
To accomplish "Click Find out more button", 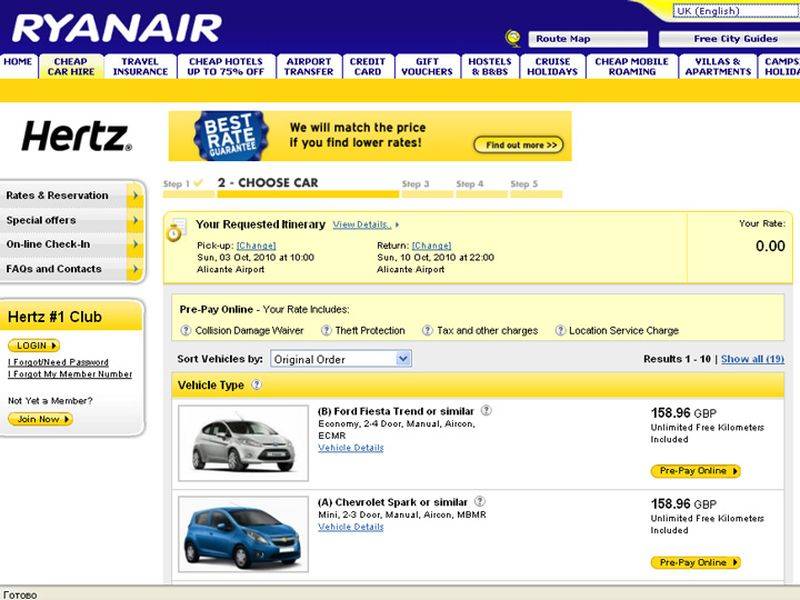I will coord(518,145).
